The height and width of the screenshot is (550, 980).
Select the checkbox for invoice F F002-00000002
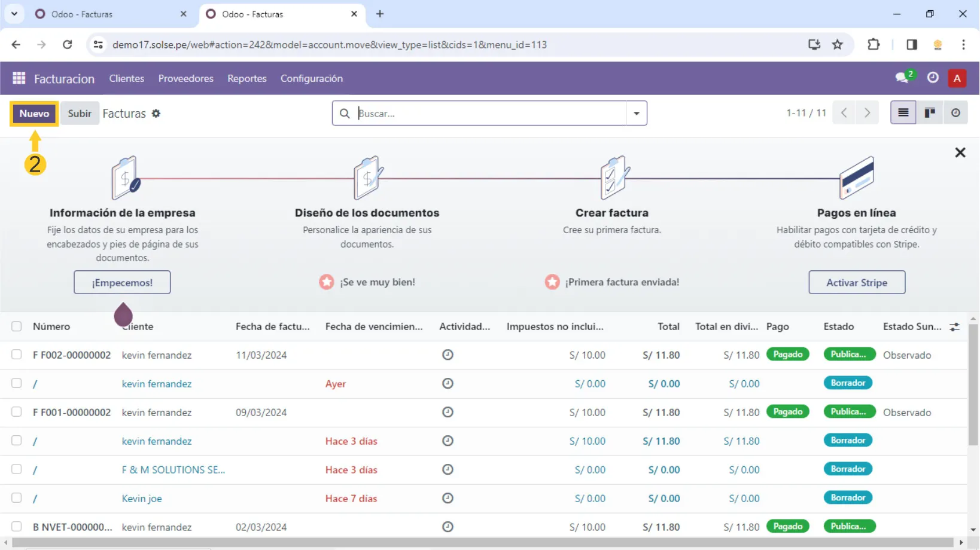point(17,355)
